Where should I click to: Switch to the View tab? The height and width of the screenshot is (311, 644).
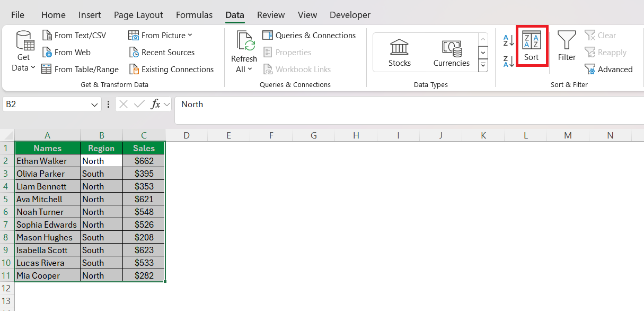point(307,15)
